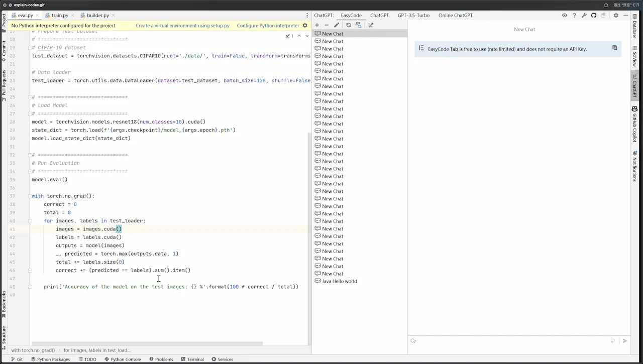Open the Bookmarks tool window
This screenshot has width=643, height=364.
pos(4,304)
